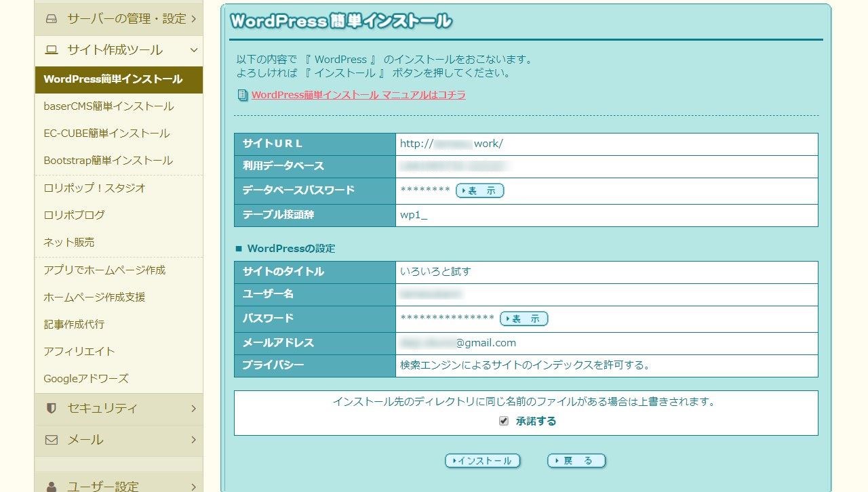Click the site title いろいろと試す
Screen dimensions: 868x492
[435, 272]
